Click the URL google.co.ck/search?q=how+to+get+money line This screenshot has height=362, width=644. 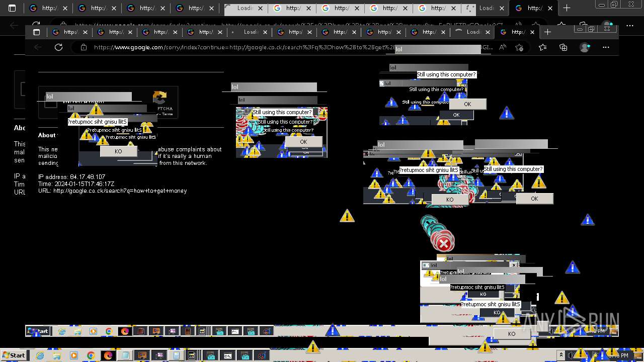click(113, 191)
